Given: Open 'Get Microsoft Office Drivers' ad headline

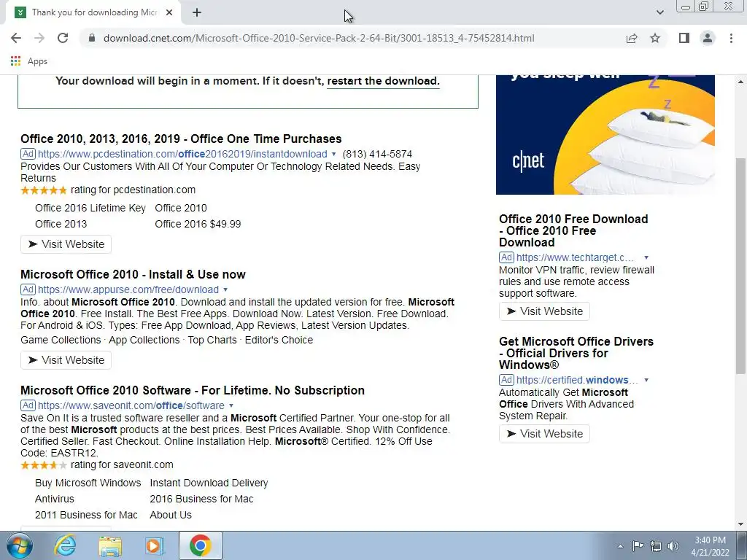Looking at the screenshot, I should click(576, 353).
